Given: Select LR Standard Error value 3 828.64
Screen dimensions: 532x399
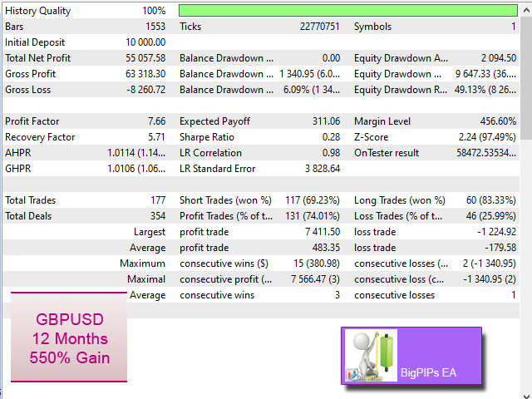Looking at the screenshot, I should tap(323, 169).
